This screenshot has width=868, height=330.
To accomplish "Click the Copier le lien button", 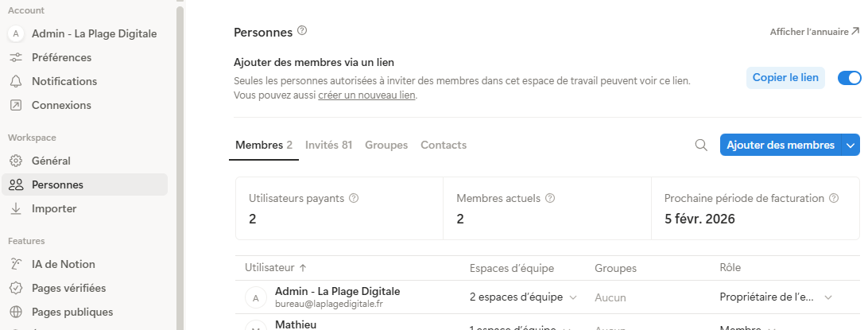I will coord(785,78).
